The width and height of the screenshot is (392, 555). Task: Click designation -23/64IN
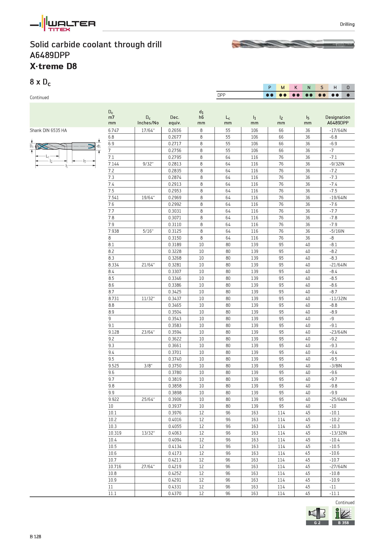338,332
